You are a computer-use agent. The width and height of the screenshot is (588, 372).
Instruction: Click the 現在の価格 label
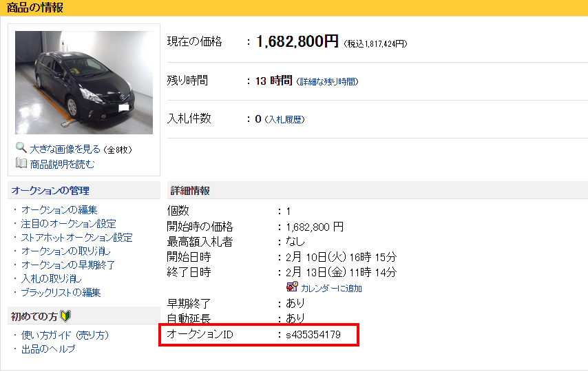coord(194,41)
